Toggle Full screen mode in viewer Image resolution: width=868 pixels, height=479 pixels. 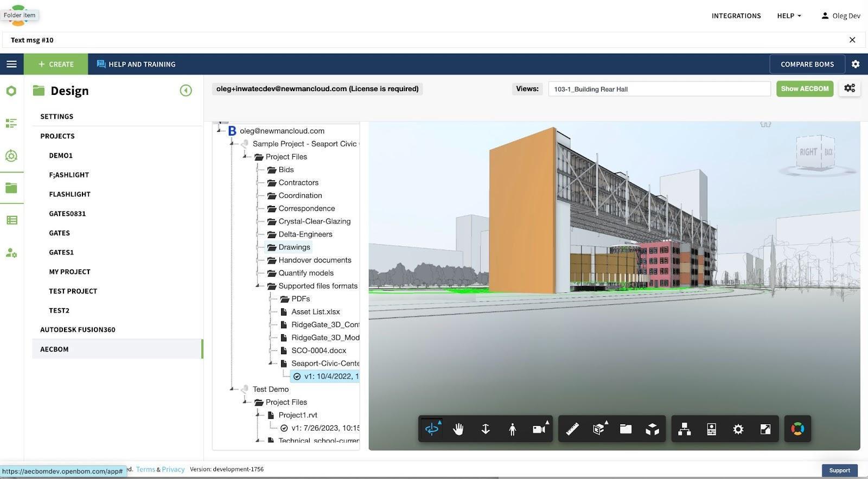(x=765, y=429)
